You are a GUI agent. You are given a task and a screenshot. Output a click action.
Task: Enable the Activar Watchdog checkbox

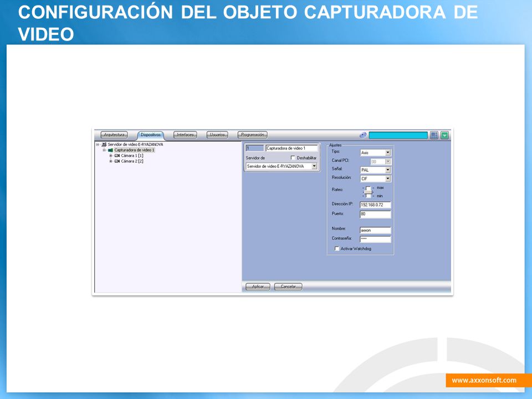click(337, 249)
